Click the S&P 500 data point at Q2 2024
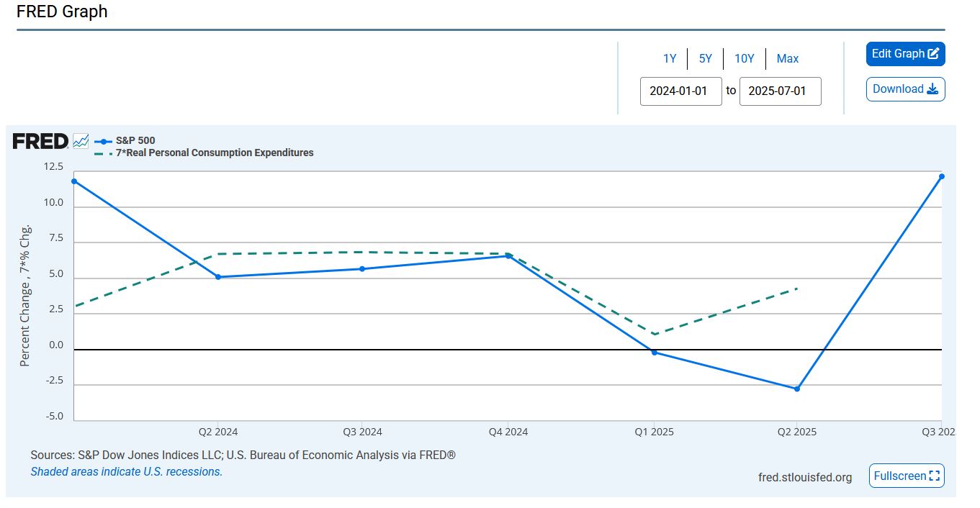 (x=217, y=277)
